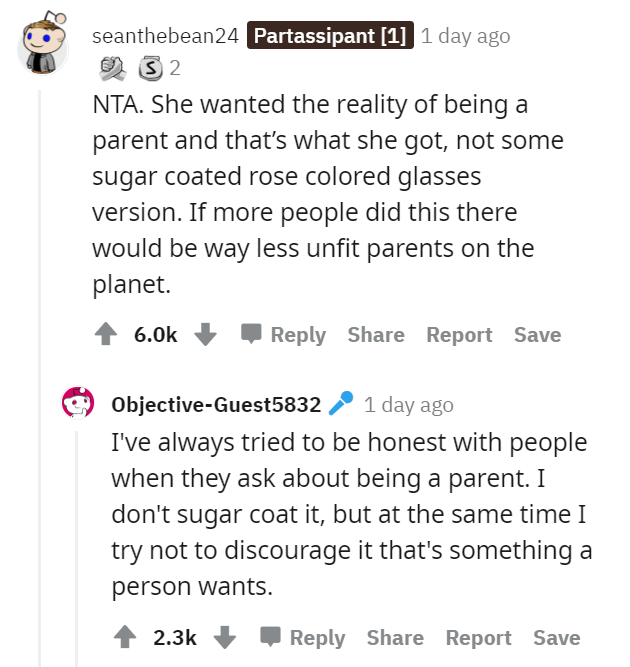
Task: Open the Objective-Guest5832 username link
Action: click(x=215, y=405)
